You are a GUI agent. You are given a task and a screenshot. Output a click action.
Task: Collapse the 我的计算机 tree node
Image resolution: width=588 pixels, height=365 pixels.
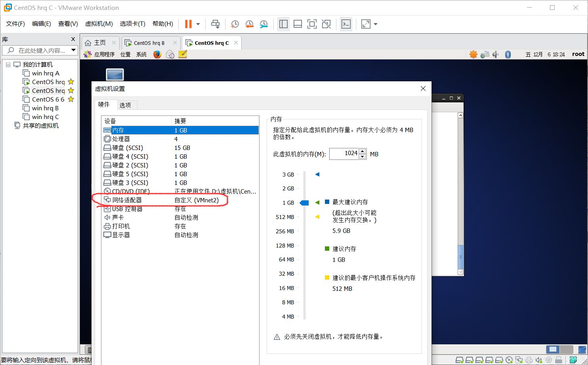coord(8,65)
